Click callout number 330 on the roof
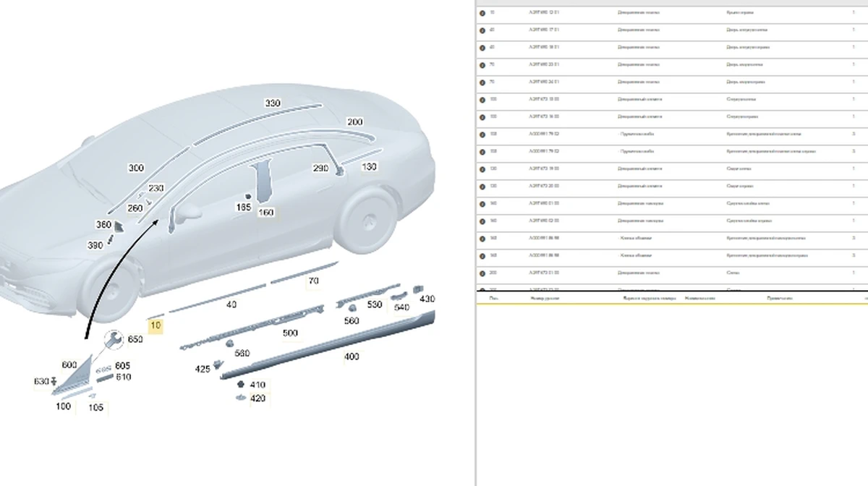 [272, 103]
